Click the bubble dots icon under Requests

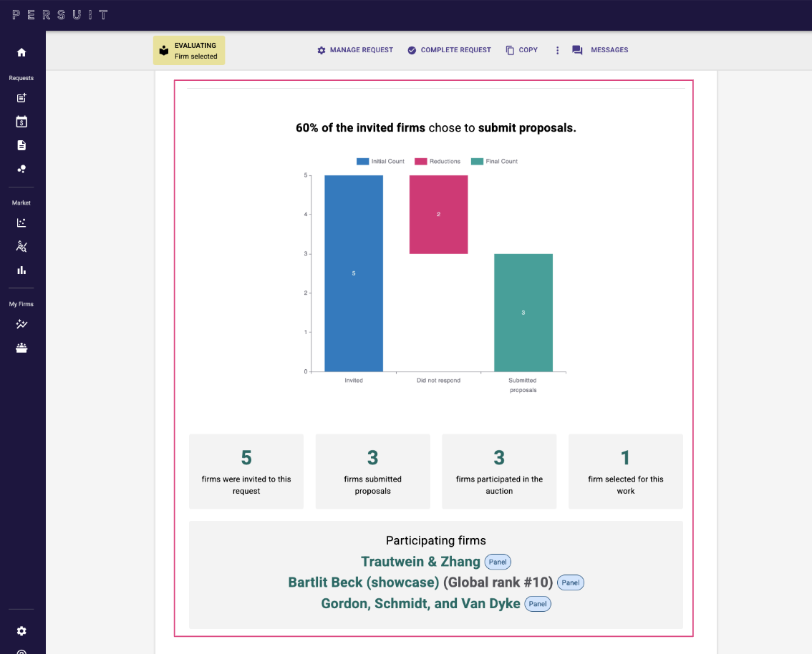[x=21, y=169]
